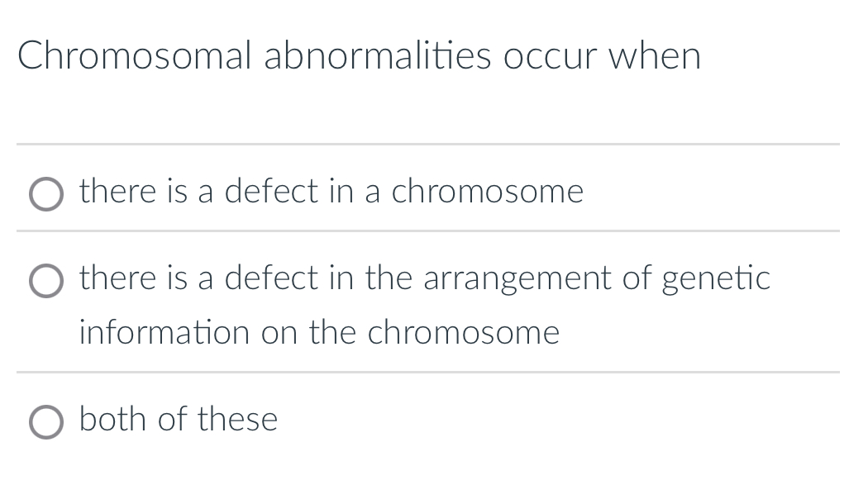
Task: Click the question title text
Action: [x=360, y=56]
